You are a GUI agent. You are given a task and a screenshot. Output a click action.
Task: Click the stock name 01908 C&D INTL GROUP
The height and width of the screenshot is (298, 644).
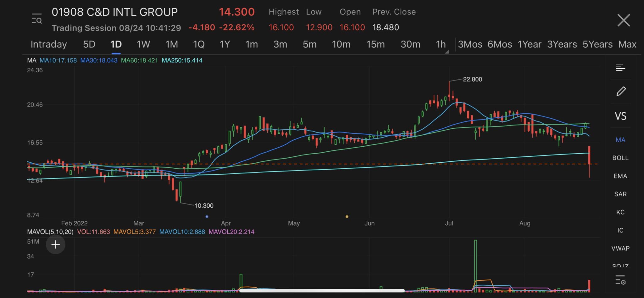click(x=114, y=12)
